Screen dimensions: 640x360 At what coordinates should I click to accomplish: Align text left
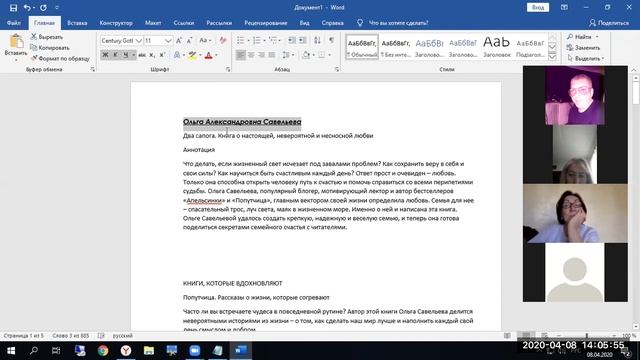[x=241, y=55]
